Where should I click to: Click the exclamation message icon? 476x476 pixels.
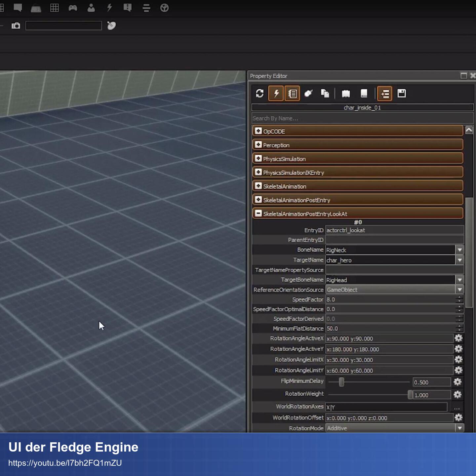pyautogui.click(x=128, y=8)
